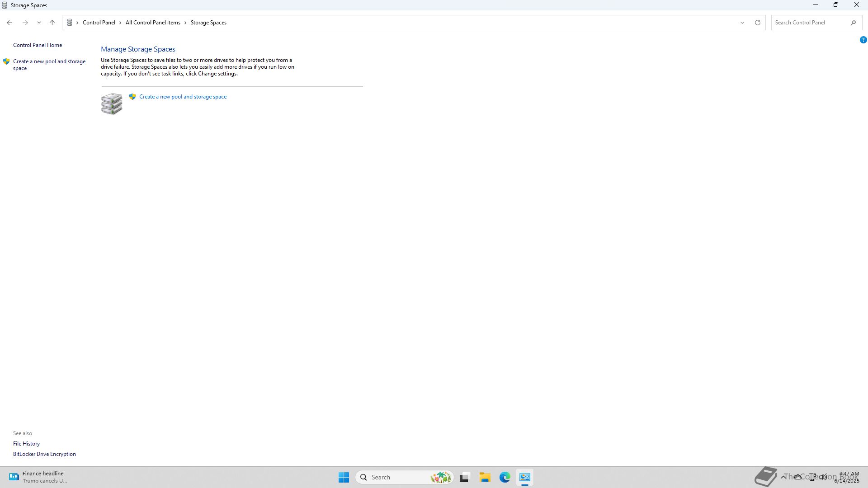Click the Search Control Panel field
The width and height of the screenshot is (868, 488).
pos(809,23)
